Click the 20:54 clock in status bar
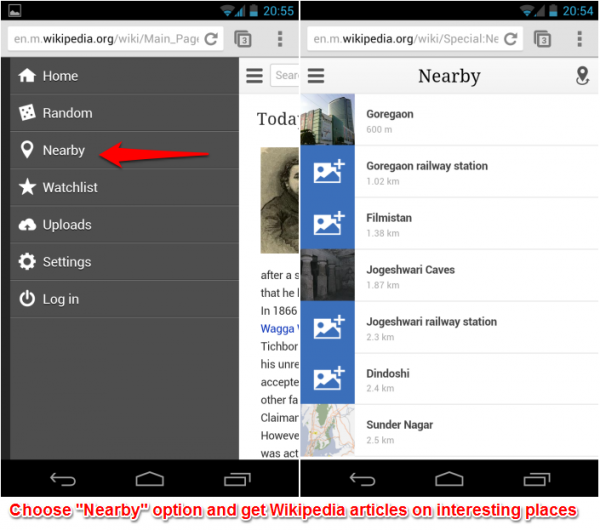Image resolution: width=600 pixels, height=530 pixels. 578,11
